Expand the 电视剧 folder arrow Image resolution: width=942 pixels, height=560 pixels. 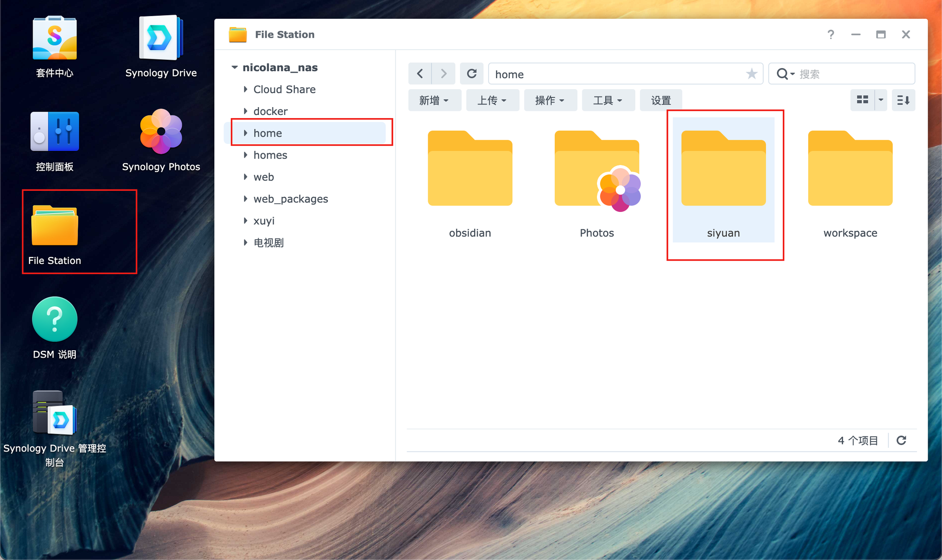[246, 242]
